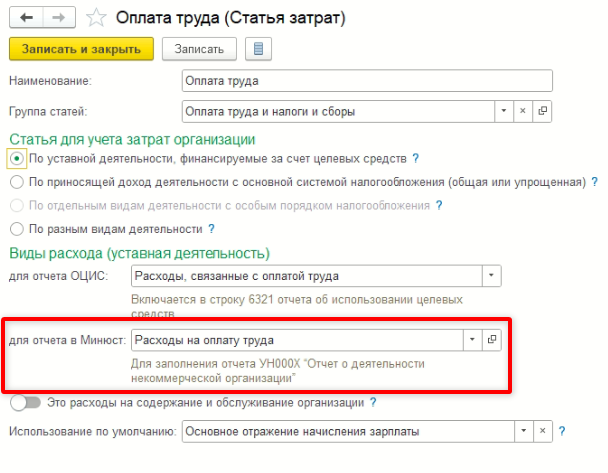Click into the Наименование text field
The width and height of the screenshot is (608, 473).
pyautogui.click(x=366, y=81)
